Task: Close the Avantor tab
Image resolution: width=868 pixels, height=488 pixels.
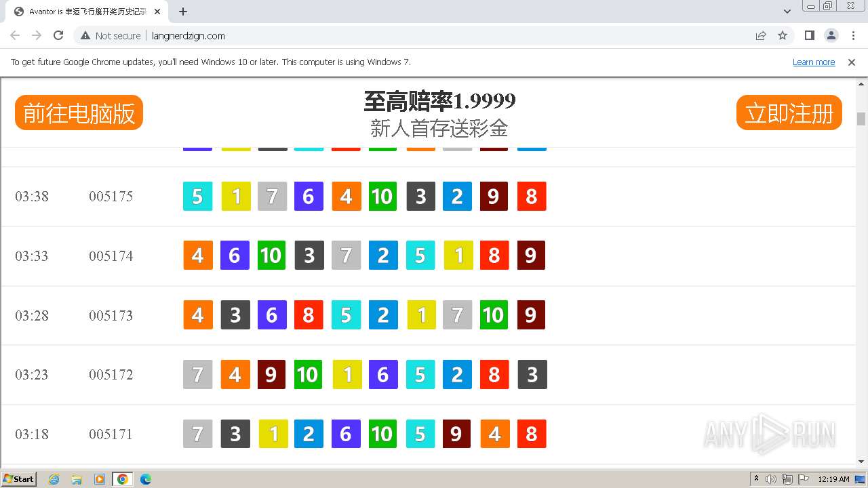Action: point(158,12)
